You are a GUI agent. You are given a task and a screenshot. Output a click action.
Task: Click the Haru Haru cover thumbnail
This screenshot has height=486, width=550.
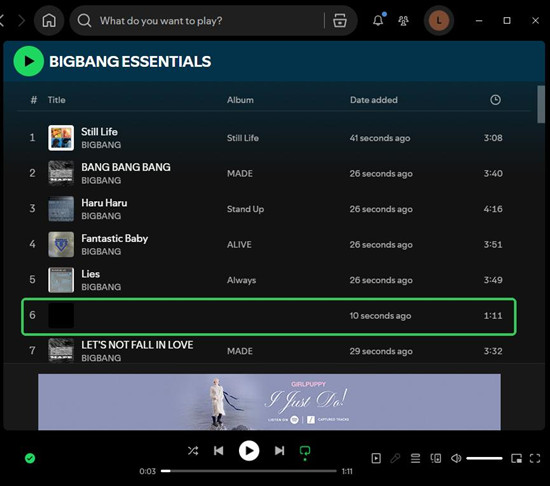[x=61, y=209]
